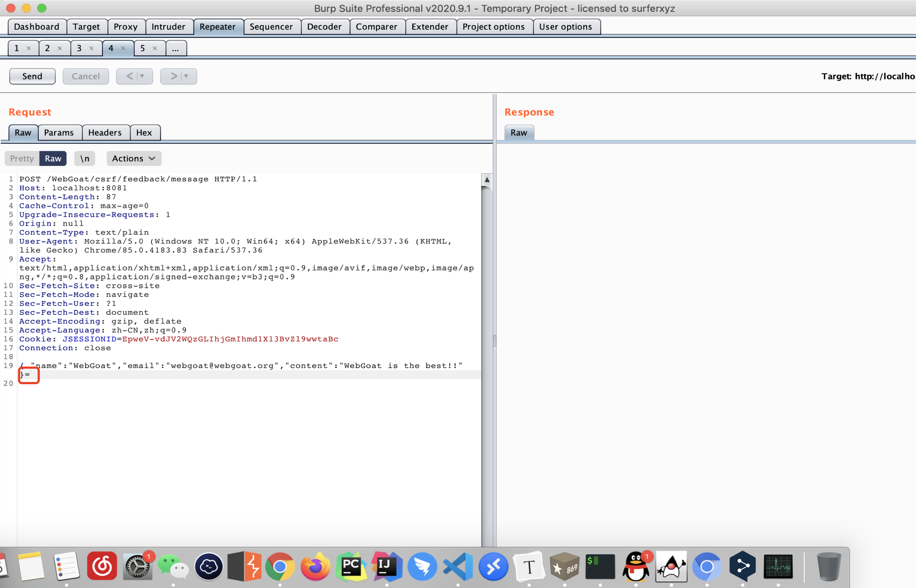The image size is (916, 588).
Task: Select the Raw view toggle
Action: (53, 158)
